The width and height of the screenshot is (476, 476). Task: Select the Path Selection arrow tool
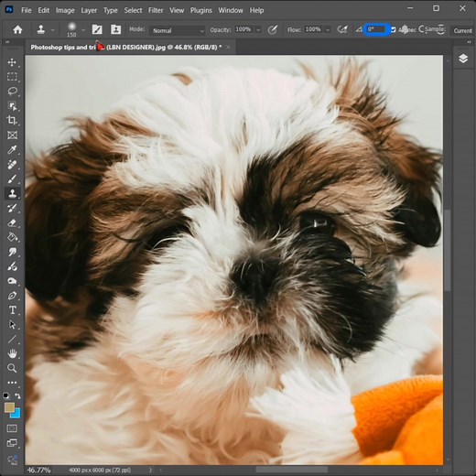(x=12, y=324)
